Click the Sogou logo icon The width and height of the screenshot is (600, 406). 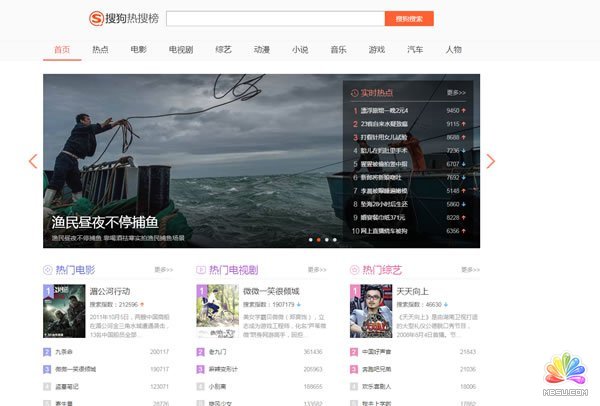coord(96,19)
